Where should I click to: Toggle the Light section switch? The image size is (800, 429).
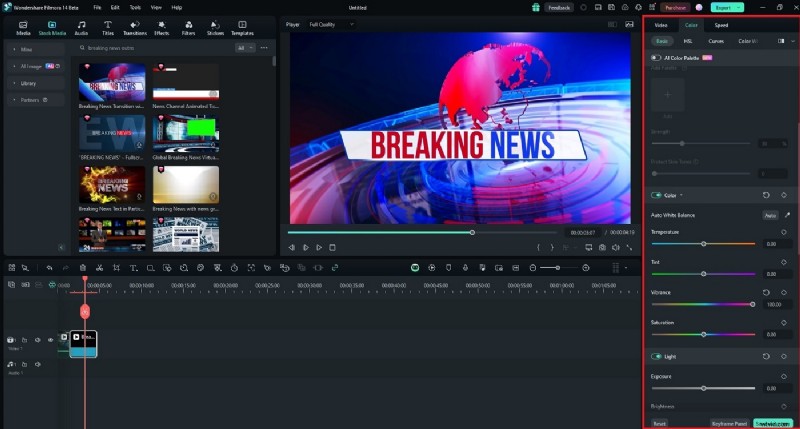coord(656,357)
